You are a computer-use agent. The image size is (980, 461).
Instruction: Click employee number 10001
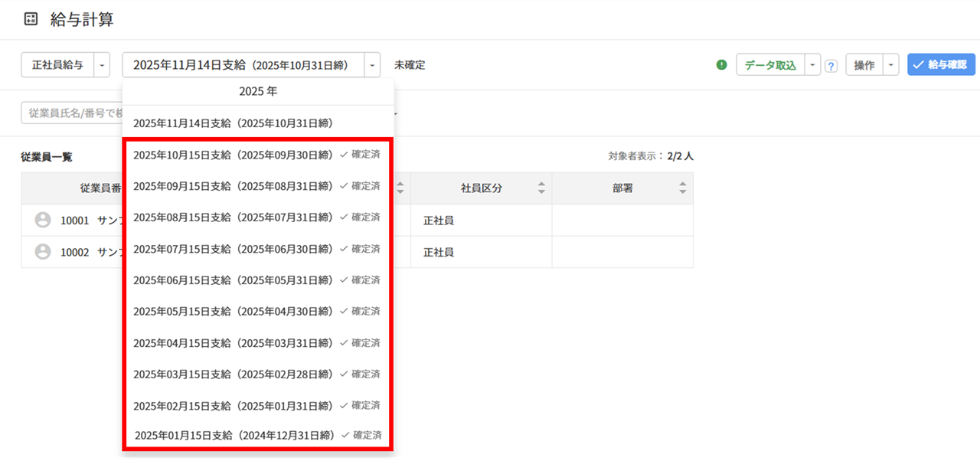point(75,221)
